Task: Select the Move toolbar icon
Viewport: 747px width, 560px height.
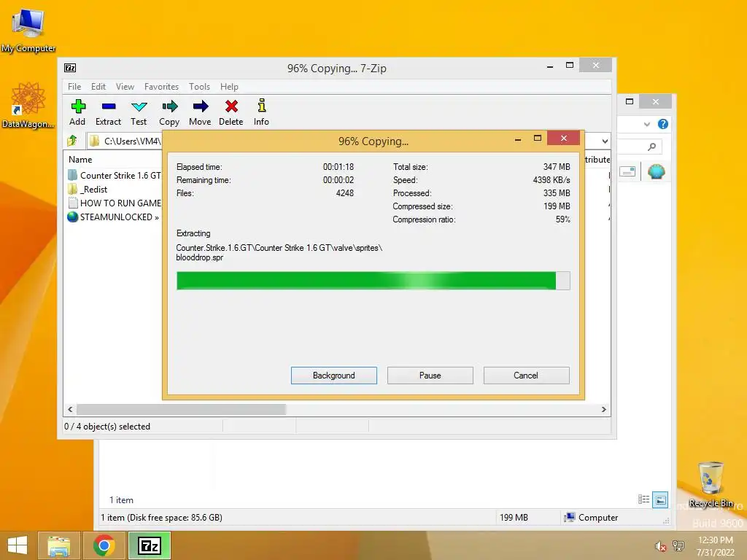Action: coord(200,112)
